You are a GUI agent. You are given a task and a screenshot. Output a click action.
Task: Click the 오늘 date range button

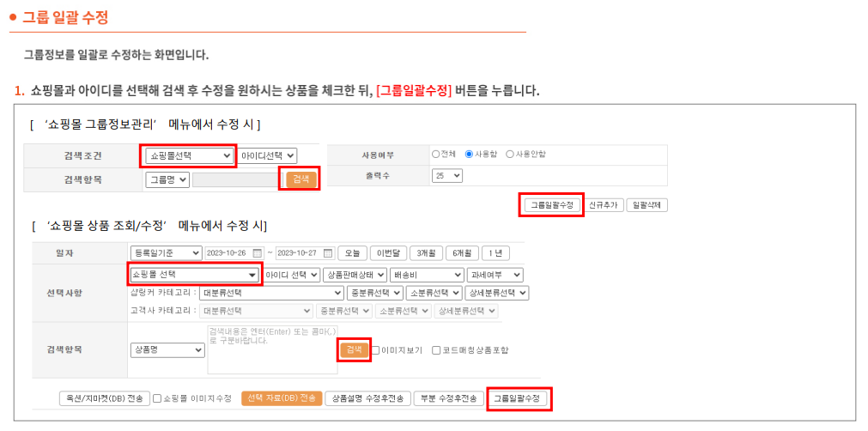tap(351, 253)
